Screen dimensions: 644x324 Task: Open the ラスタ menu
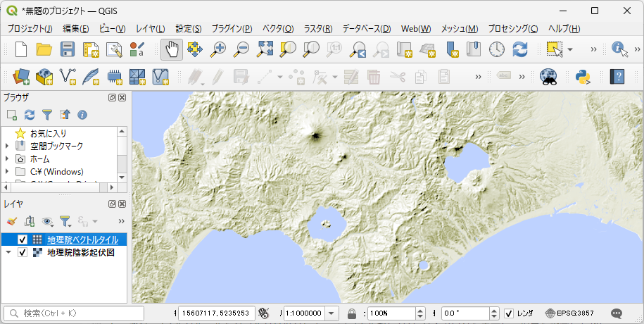click(x=318, y=29)
